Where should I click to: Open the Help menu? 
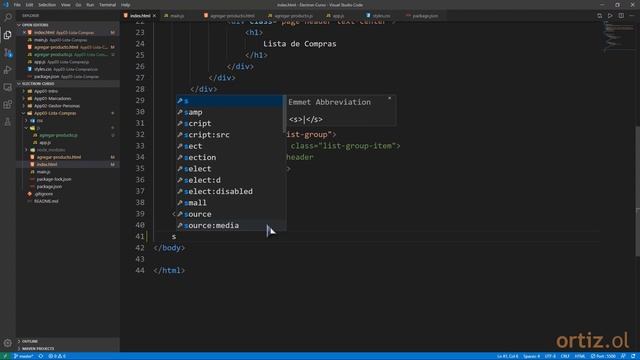[x=126, y=5]
